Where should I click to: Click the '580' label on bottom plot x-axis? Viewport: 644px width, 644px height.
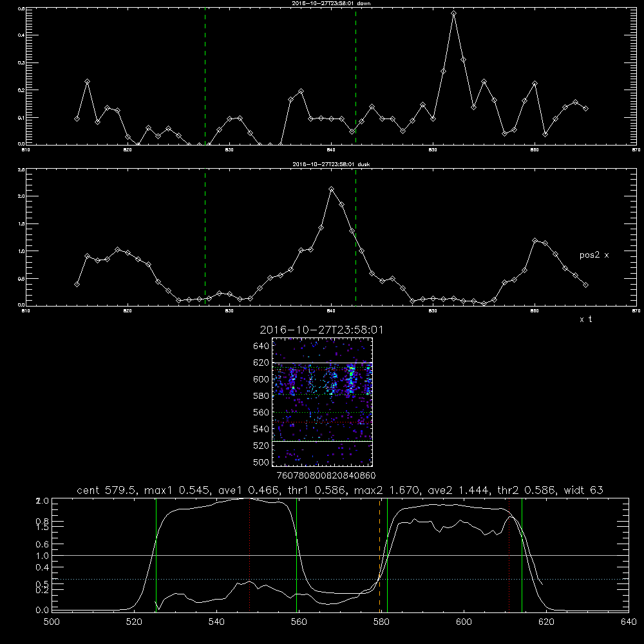click(x=381, y=622)
